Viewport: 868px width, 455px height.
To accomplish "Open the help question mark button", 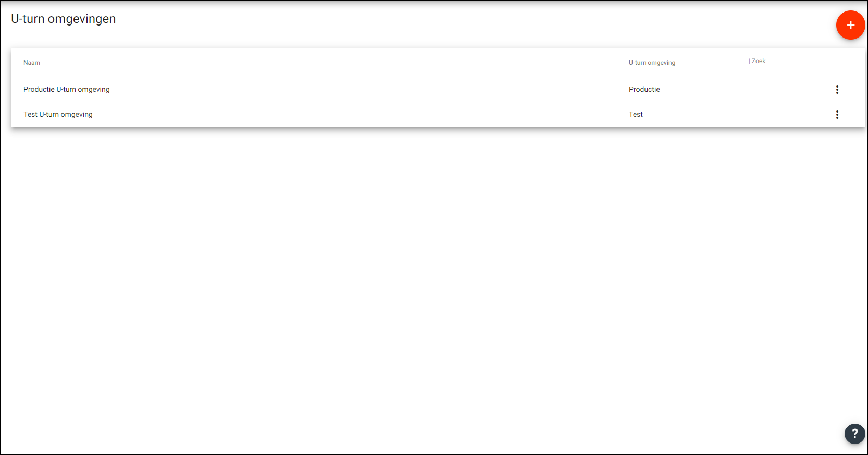I will click(854, 433).
